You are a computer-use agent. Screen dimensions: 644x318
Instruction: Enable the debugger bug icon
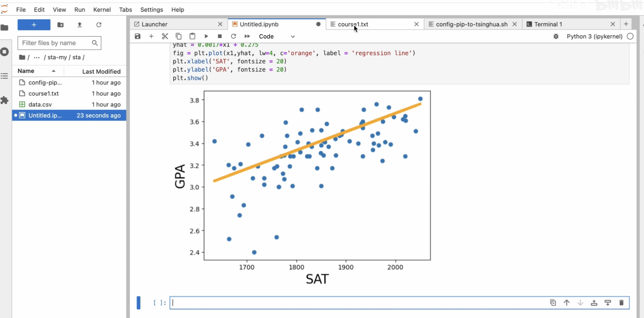pyautogui.click(x=556, y=36)
